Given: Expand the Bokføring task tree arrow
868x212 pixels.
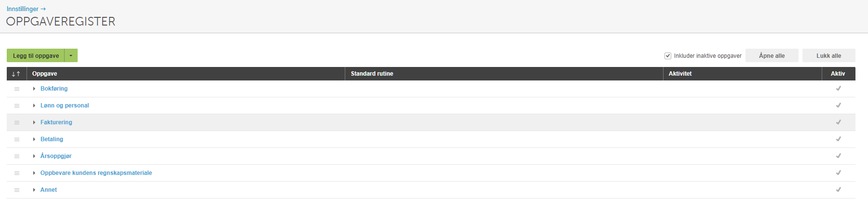Looking at the screenshot, I should pos(34,89).
